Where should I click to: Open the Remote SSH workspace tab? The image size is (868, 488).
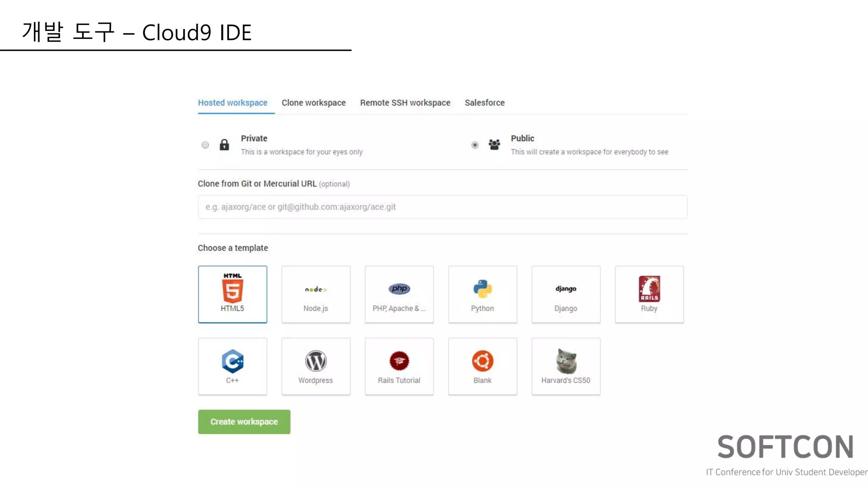405,103
